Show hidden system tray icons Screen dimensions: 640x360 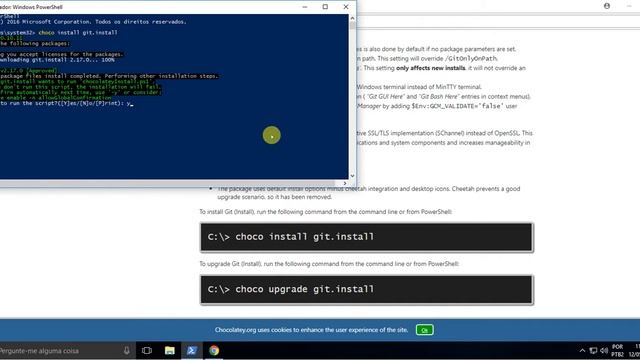582,351
